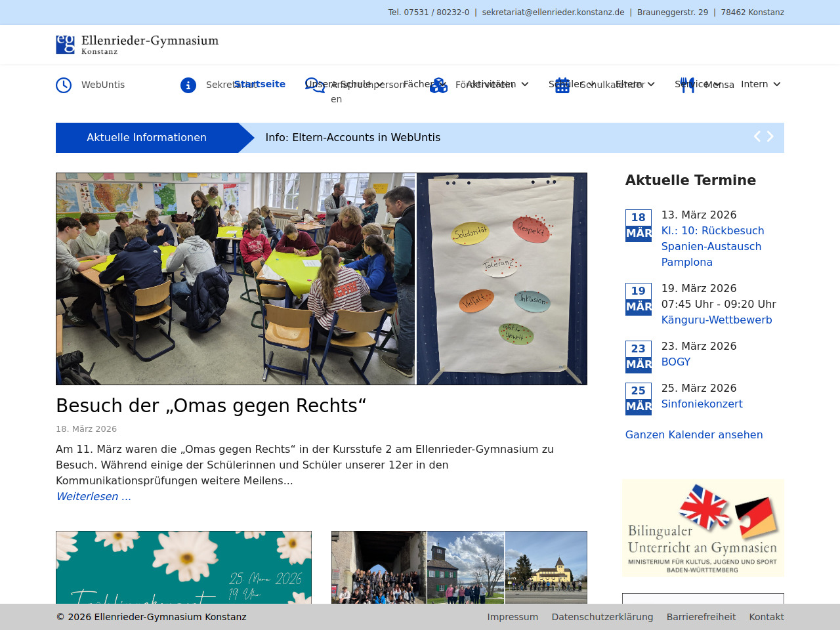Screen dimensions: 840x630
Task: Click the sekretariat email address in header
Action: pyautogui.click(x=553, y=12)
